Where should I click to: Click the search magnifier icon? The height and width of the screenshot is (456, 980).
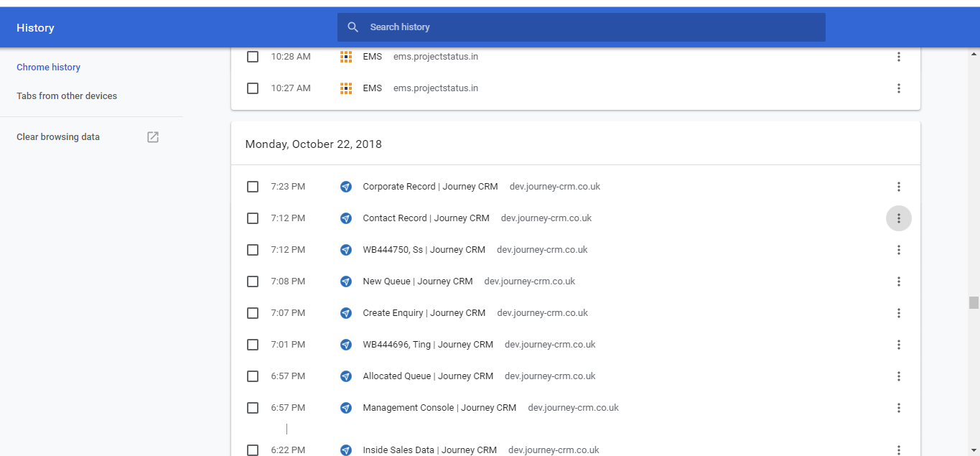point(353,27)
